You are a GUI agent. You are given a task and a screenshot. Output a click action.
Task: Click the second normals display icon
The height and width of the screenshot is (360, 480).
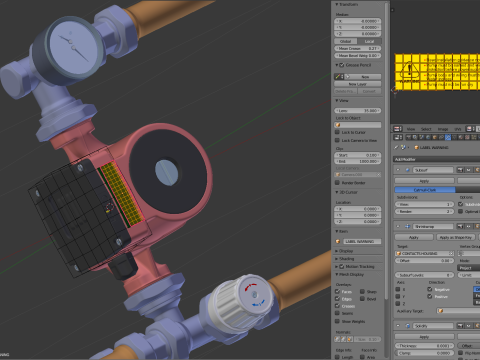point(343,339)
